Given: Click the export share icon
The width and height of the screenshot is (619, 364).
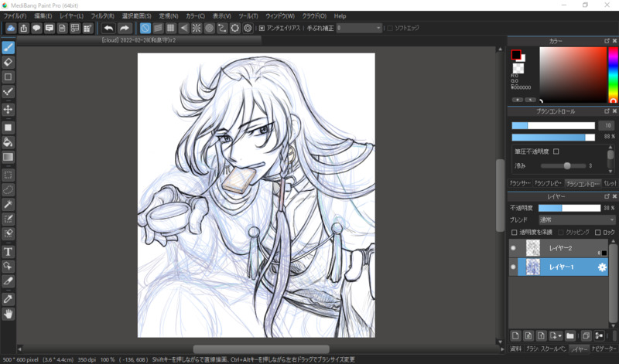Looking at the screenshot, I should point(24,28).
